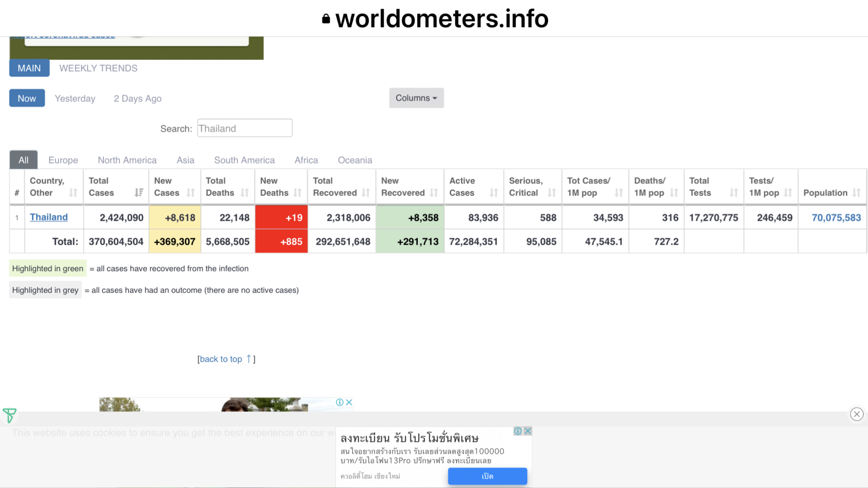Image resolution: width=868 pixels, height=488 pixels.
Task: Sort by New Cases column arrows
Action: pos(191,193)
